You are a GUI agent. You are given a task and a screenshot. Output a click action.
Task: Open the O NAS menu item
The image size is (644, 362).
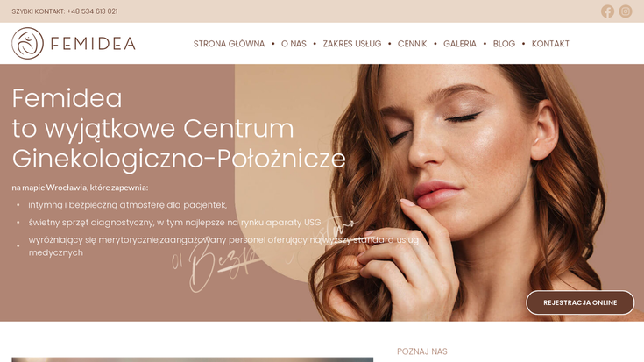(294, 44)
